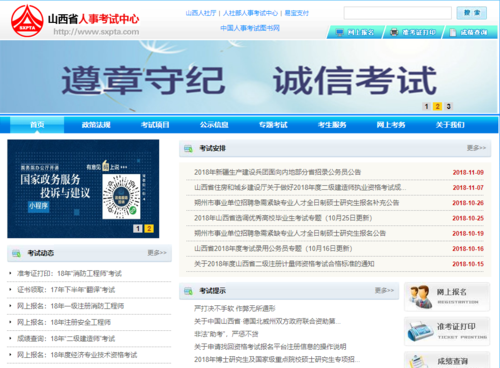Open the 人社部人事考试中心 link
Viewport: 500px width, 368px height.
250,13
